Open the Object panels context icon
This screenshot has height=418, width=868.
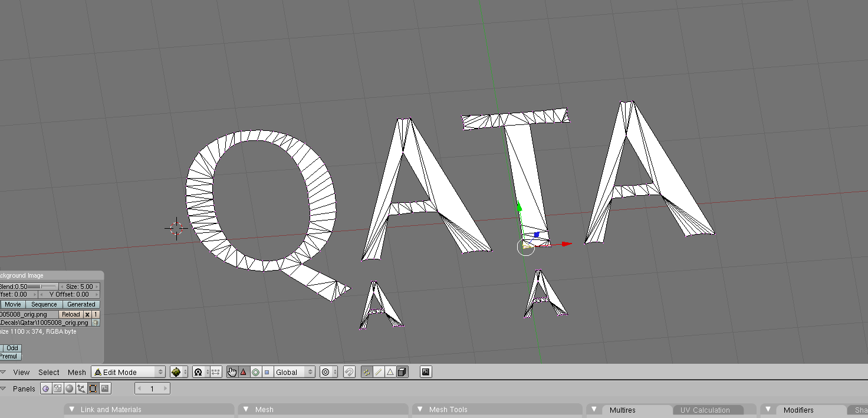[x=81, y=389]
